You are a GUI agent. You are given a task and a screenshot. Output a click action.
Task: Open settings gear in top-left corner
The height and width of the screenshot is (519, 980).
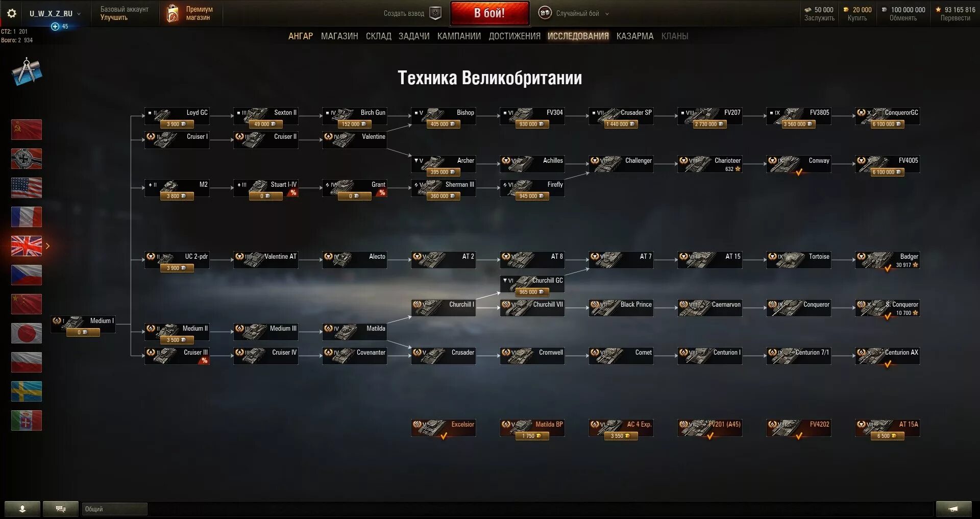12,13
